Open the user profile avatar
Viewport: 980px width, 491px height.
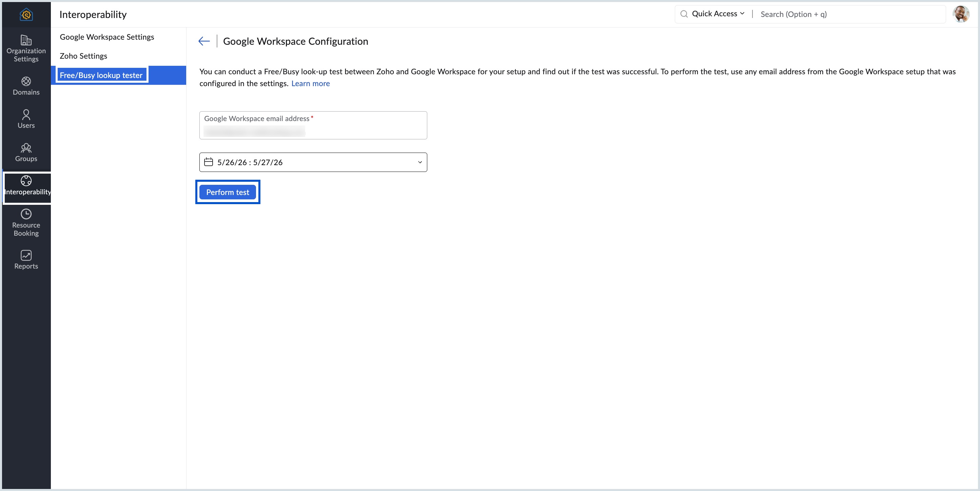pos(961,14)
